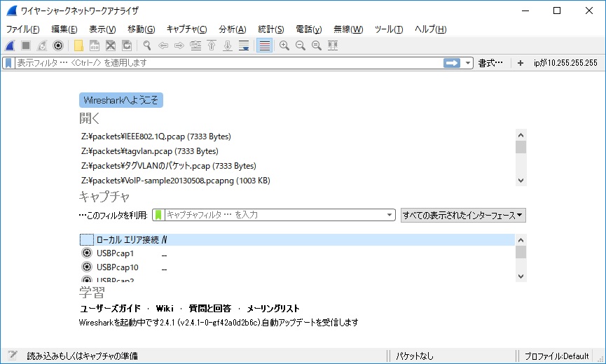This screenshot has height=364, width=606.
Task: Open the メーリングリスト link
Action: (x=273, y=309)
